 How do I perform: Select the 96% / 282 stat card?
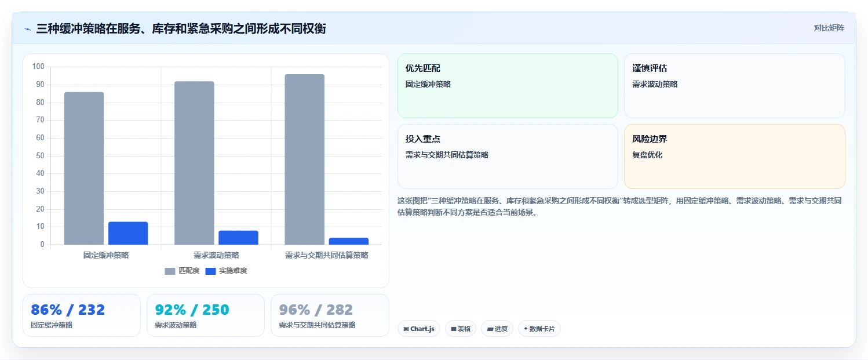tap(330, 315)
